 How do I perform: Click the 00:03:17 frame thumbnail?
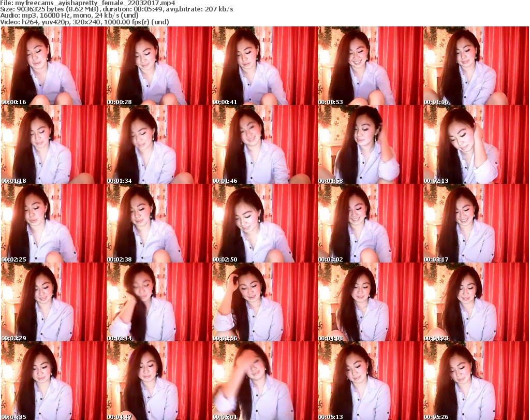(476, 224)
